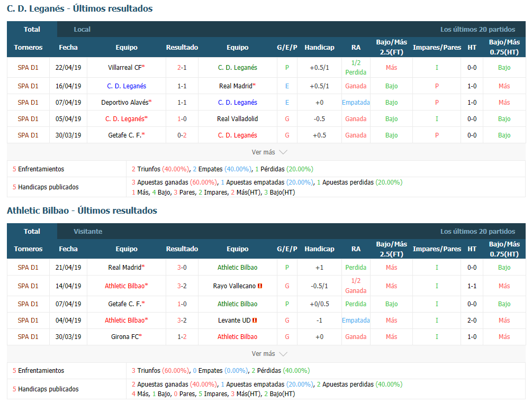Screen dimensions: 532x403
Task: Click the G/E/P header in Athletic Bilbao table
Action: point(287,249)
